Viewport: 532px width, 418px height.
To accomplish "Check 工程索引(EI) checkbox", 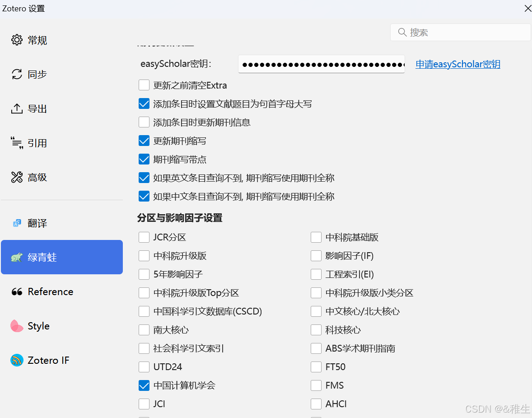I will (x=316, y=274).
